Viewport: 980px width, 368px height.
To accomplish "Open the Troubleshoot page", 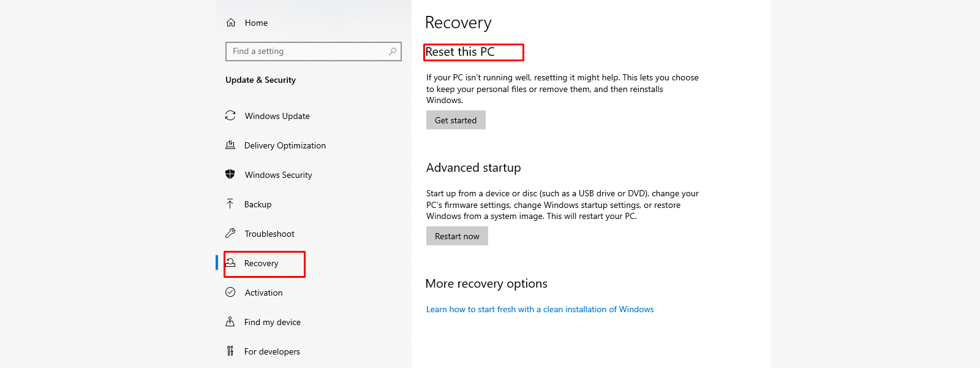I will (x=269, y=234).
